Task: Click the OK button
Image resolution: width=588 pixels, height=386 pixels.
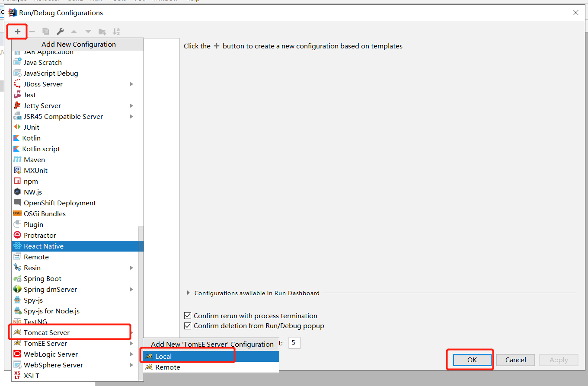Action: 472,360
